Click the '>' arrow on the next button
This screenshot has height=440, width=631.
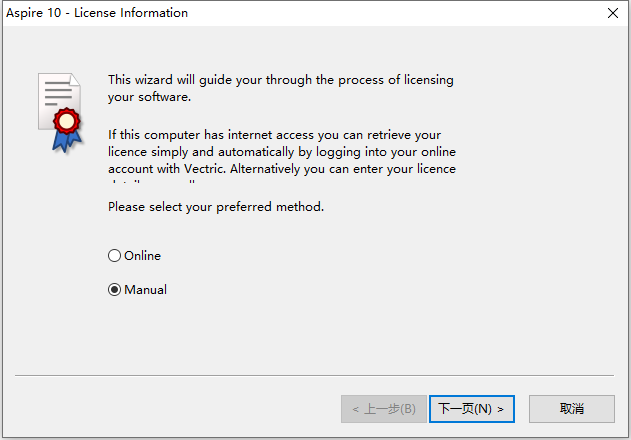tap(500, 409)
